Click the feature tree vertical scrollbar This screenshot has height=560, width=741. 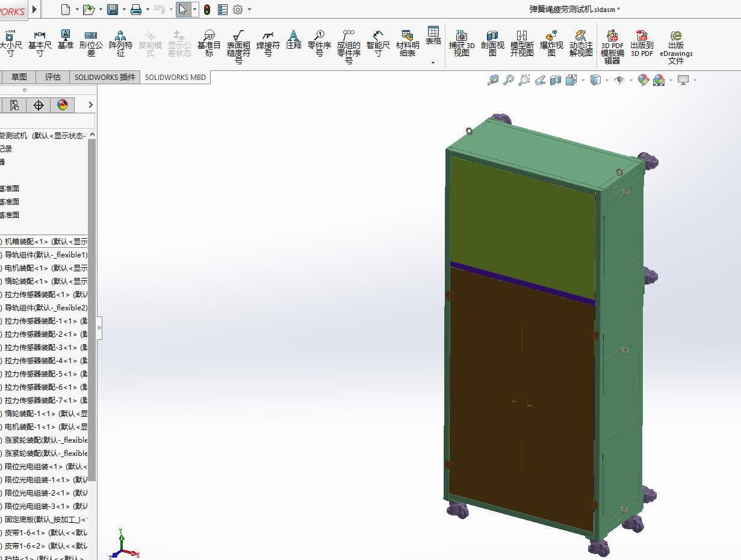point(92,310)
